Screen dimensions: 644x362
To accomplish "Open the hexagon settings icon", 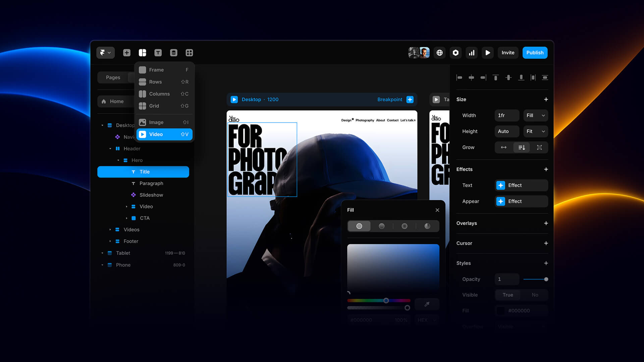I will [x=455, y=53].
